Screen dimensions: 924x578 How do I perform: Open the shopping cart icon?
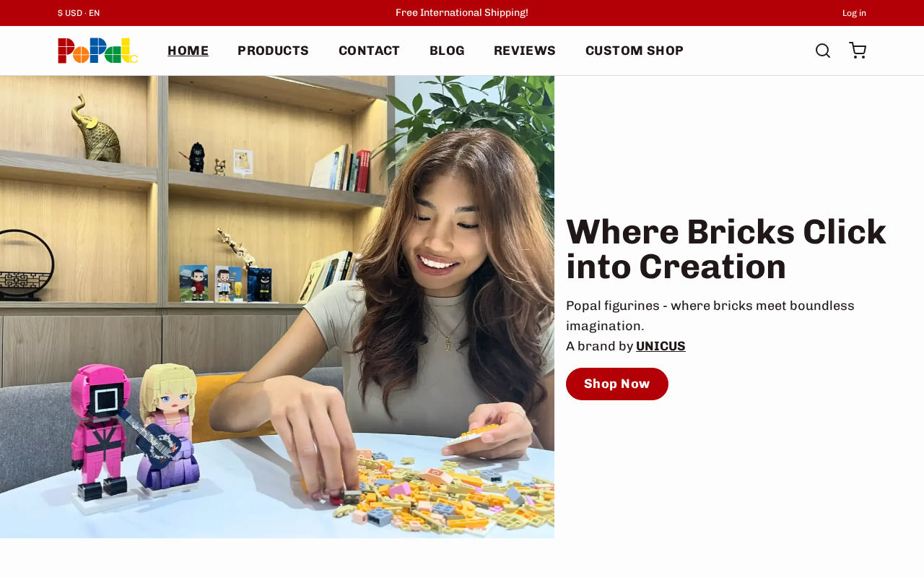point(858,51)
